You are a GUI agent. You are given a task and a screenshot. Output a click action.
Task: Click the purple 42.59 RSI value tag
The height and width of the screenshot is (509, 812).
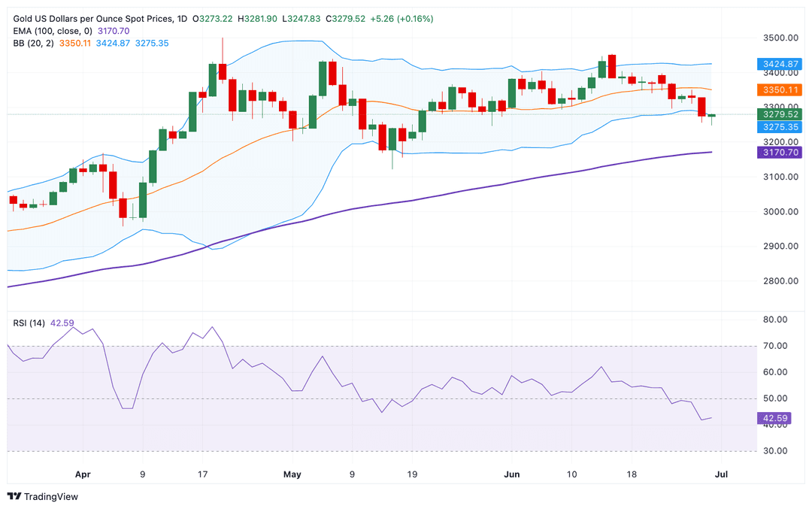774,418
